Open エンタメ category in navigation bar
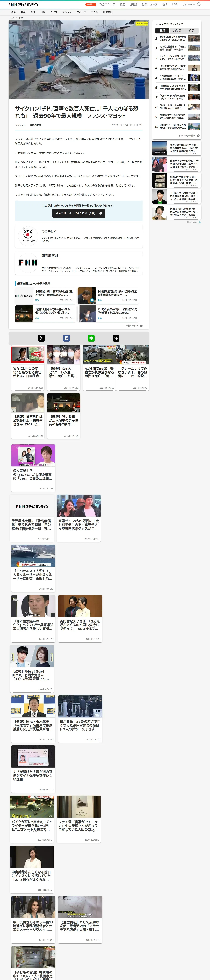The width and height of the screenshot is (210, 980). (x=67, y=12)
